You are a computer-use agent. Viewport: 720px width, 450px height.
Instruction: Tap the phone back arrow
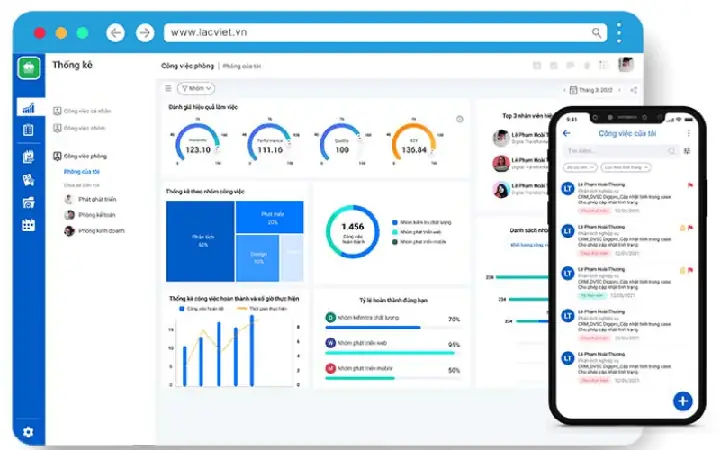(567, 133)
